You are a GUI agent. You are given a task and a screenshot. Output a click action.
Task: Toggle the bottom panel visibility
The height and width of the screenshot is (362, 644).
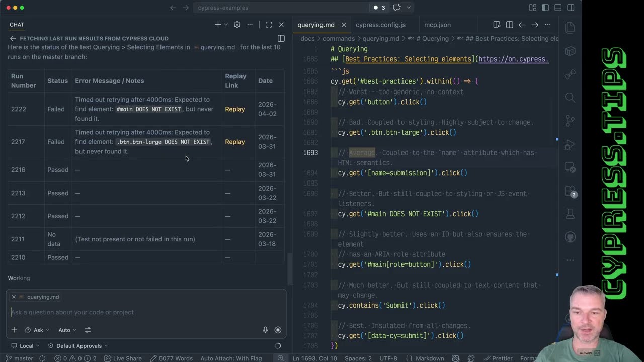pyautogui.click(x=558, y=8)
